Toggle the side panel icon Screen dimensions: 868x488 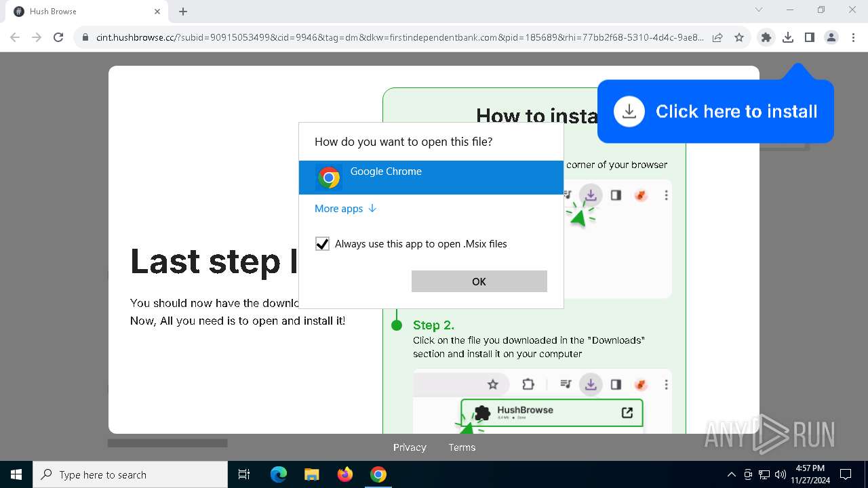tap(810, 38)
